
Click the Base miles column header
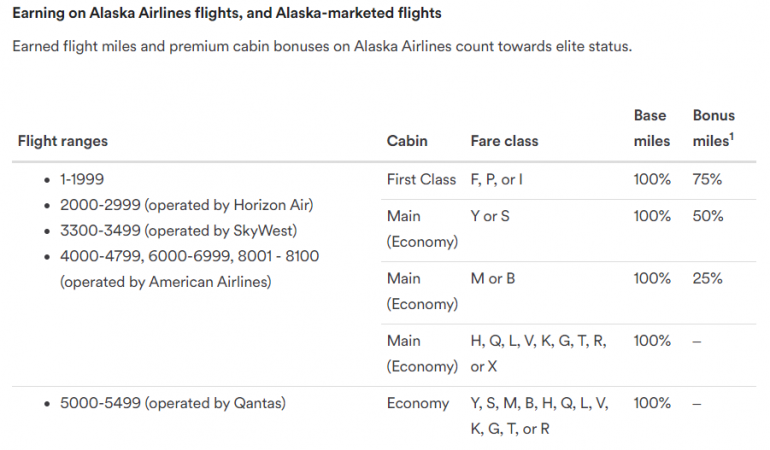click(652, 129)
